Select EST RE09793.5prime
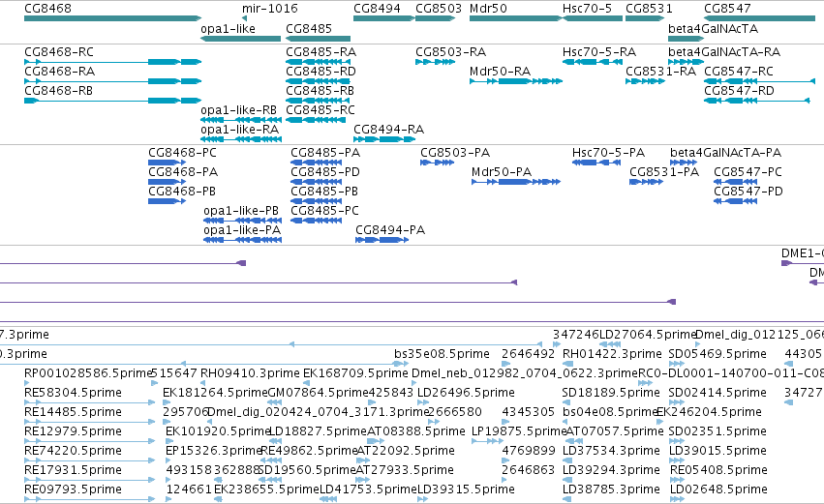Viewport: 824px width, 504px height. 90,499
